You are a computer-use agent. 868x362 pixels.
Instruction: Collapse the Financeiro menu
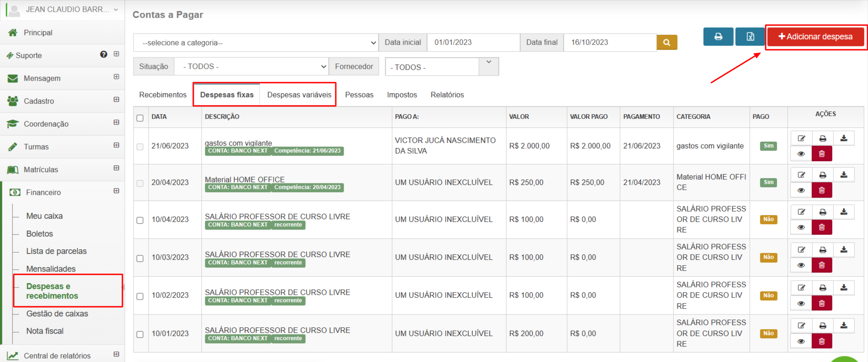tap(116, 191)
